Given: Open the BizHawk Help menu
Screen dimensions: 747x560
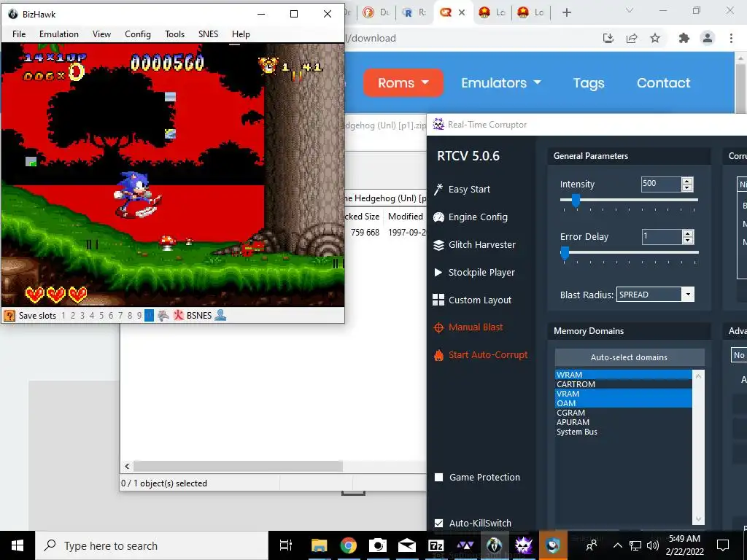Looking at the screenshot, I should tap(241, 34).
